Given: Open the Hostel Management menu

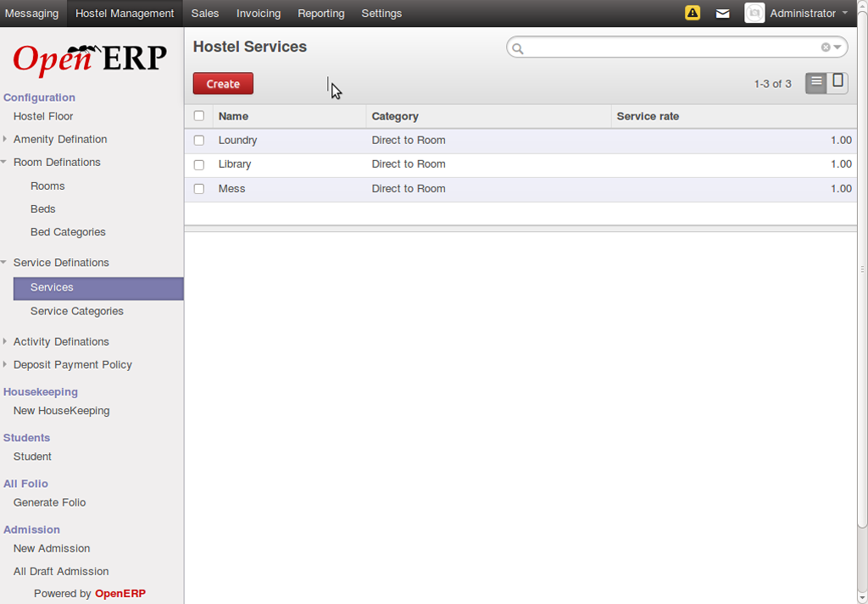Looking at the screenshot, I should [x=125, y=14].
